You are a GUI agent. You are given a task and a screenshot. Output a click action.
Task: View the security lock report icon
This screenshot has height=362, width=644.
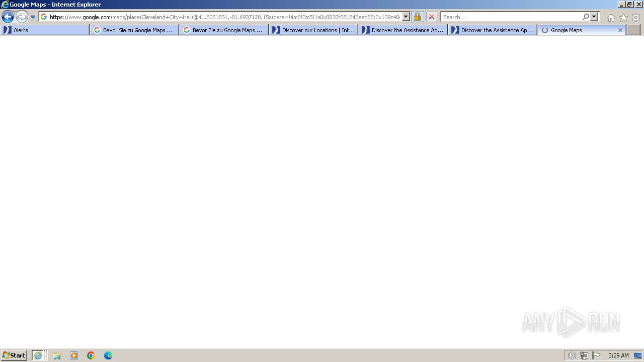pyautogui.click(x=417, y=17)
